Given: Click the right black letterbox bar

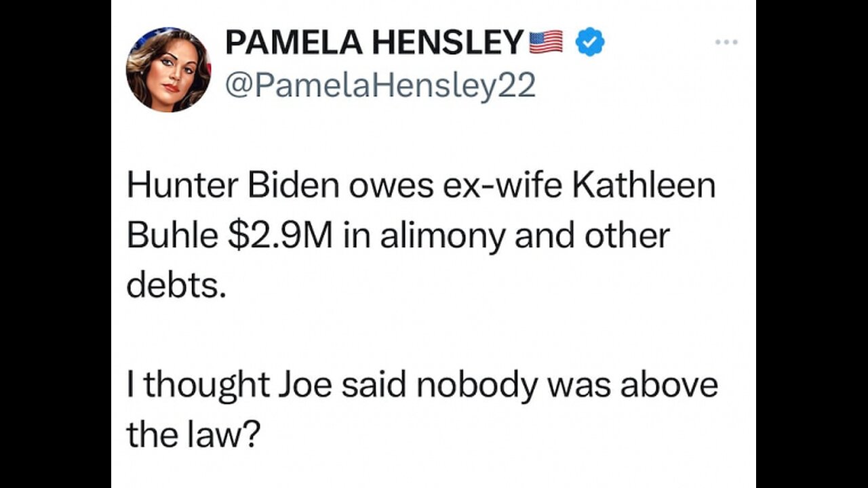Looking at the screenshot, I should [812, 244].
